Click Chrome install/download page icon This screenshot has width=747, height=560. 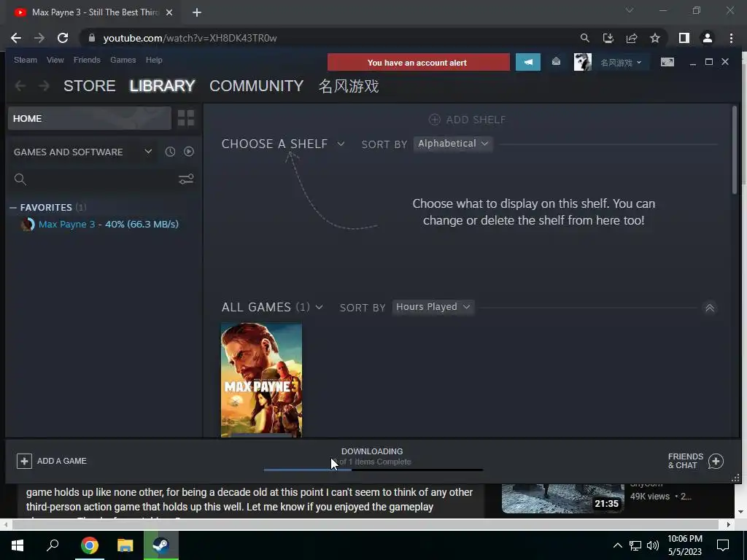(x=608, y=38)
